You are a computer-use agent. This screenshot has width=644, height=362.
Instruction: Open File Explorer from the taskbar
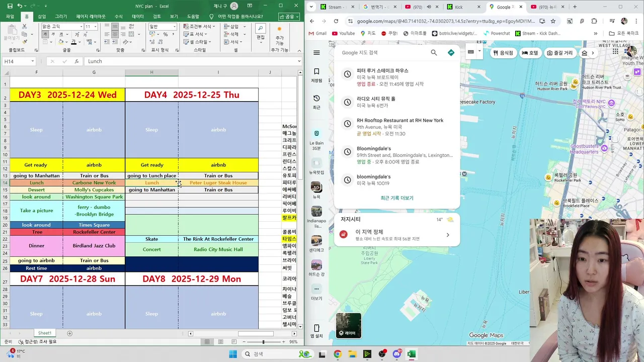(x=352, y=354)
